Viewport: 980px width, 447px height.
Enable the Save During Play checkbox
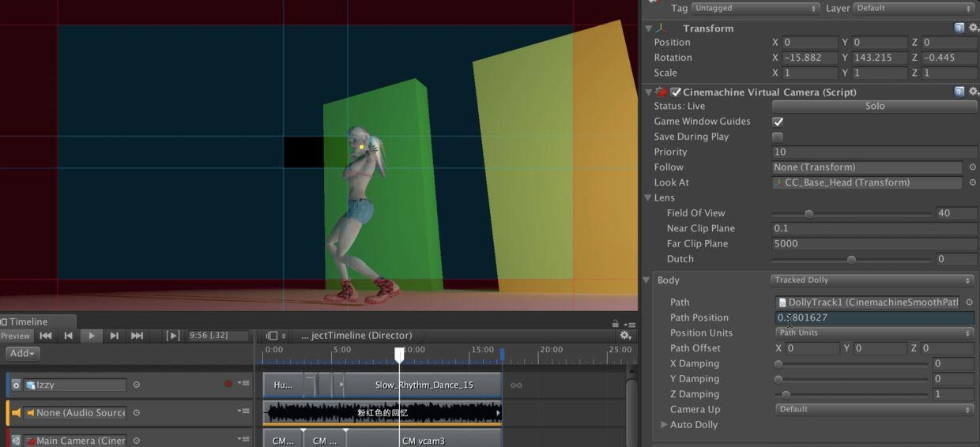[x=778, y=137]
